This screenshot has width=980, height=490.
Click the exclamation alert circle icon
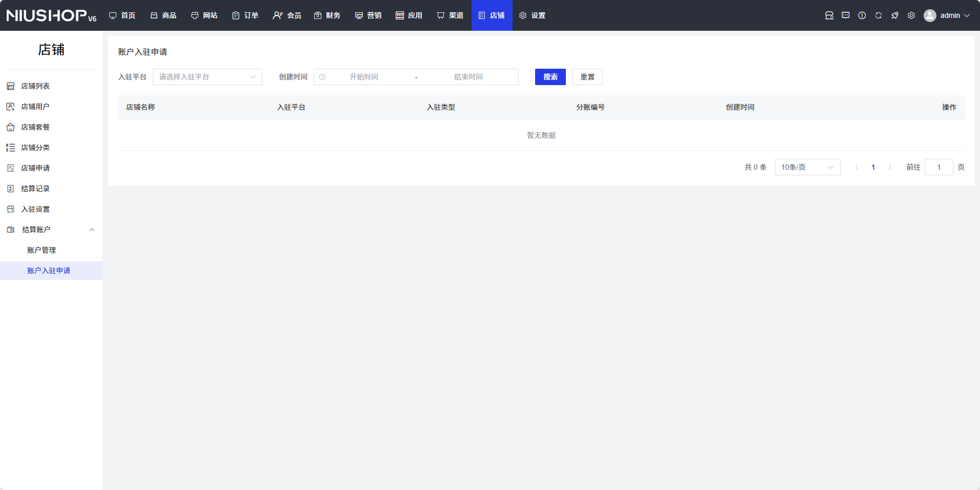[862, 15]
